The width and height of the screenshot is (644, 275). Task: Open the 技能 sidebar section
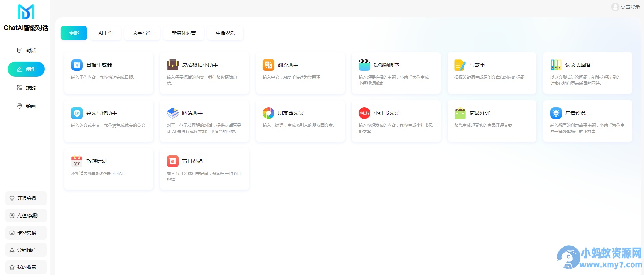tap(26, 88)
